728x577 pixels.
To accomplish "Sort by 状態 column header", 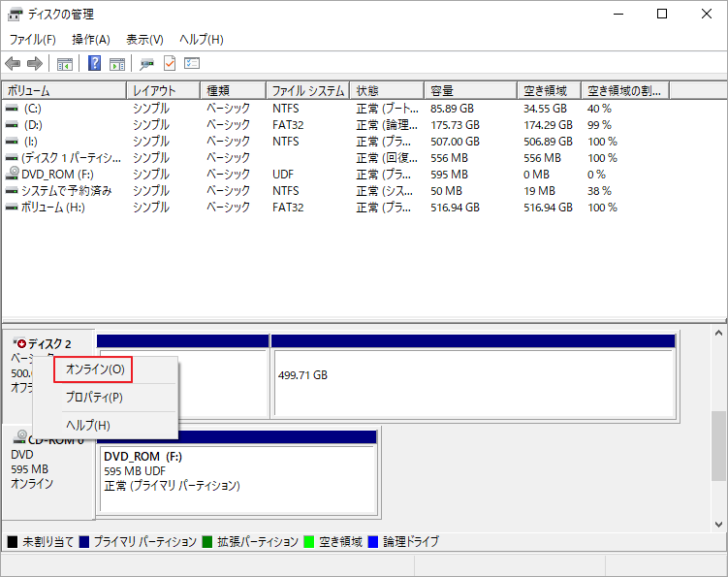I will point(387,90).
